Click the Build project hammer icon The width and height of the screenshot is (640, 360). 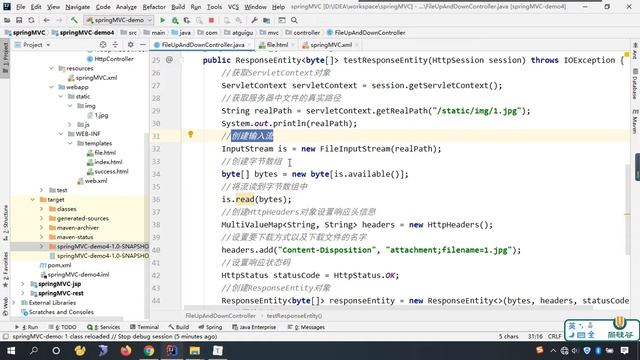[74, 20]
